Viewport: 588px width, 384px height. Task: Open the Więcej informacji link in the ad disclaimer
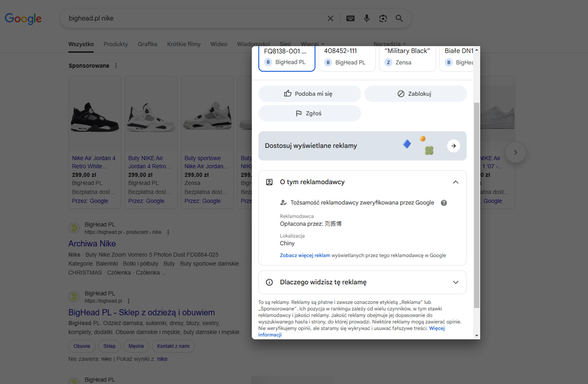point(351,331)
